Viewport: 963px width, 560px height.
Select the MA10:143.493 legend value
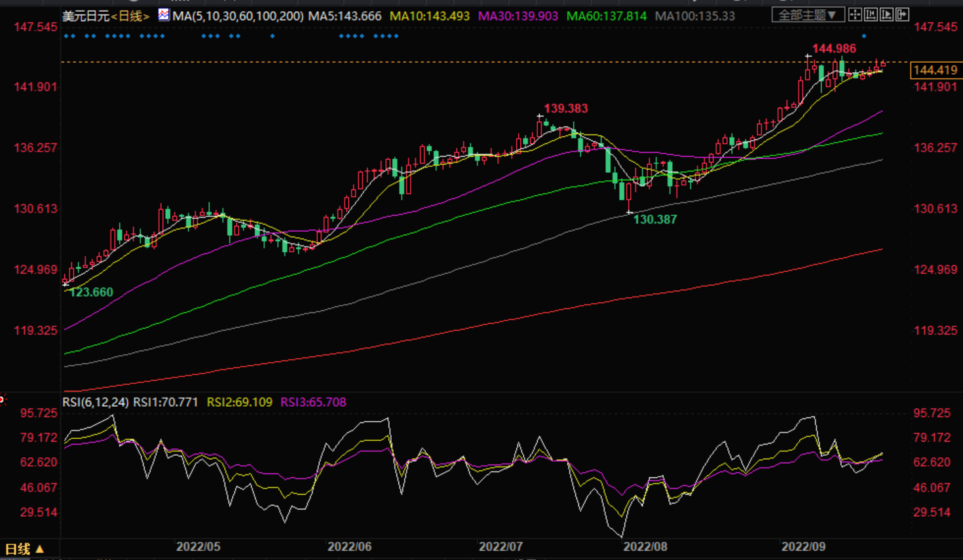430,16
